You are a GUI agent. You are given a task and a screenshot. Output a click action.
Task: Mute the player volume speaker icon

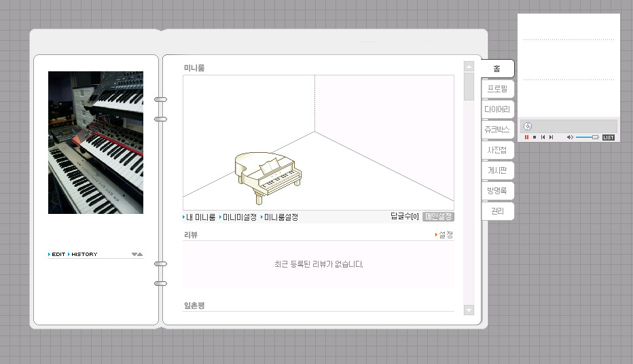coord(570,137)
